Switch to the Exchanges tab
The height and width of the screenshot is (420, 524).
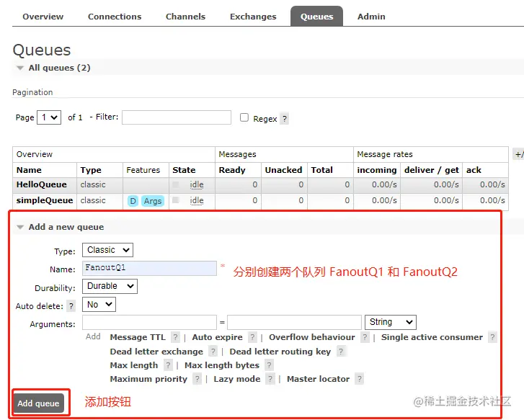tap(253, 17)
